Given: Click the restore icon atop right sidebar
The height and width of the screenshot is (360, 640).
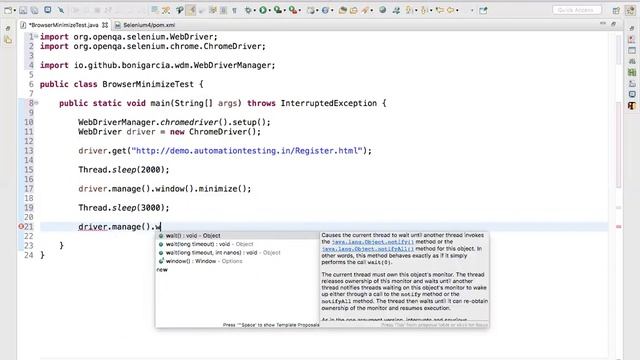Looking at the screenshot, I should click(x=632, y=28).
